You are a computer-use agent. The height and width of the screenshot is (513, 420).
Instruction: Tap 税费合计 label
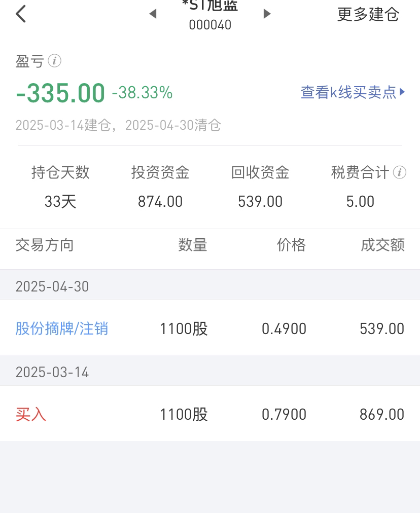pos(360,172)
